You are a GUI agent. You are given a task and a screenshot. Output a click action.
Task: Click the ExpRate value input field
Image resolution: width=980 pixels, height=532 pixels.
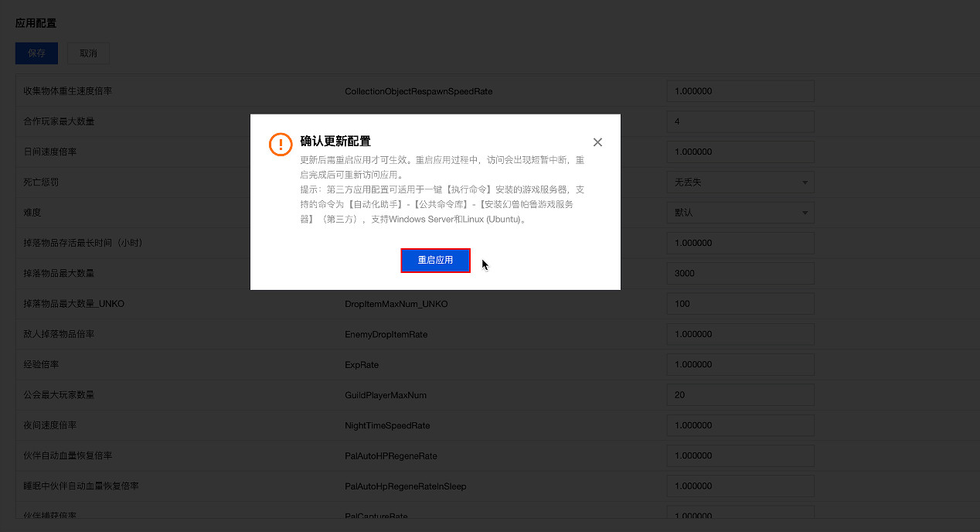point(740,364)
